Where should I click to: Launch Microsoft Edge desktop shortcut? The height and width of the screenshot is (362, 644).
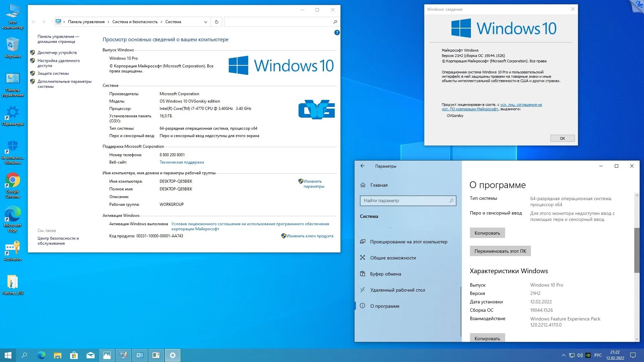point(12,220)
